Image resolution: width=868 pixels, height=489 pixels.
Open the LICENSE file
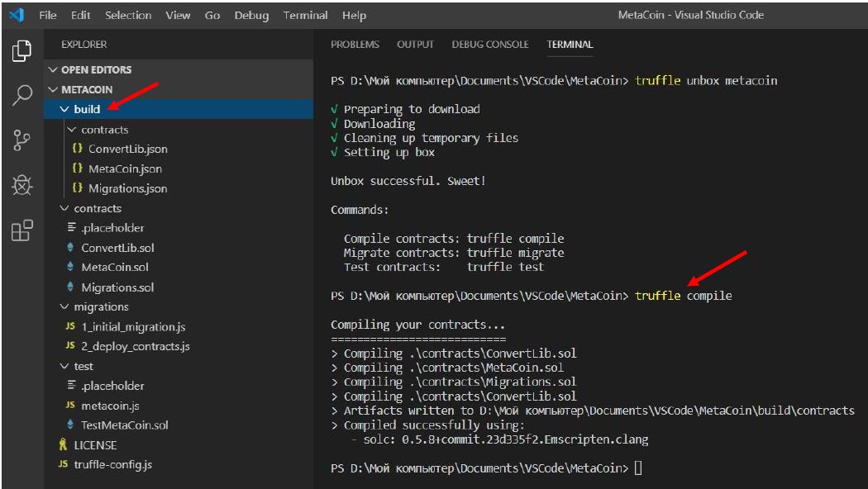[x=95, y=444]
